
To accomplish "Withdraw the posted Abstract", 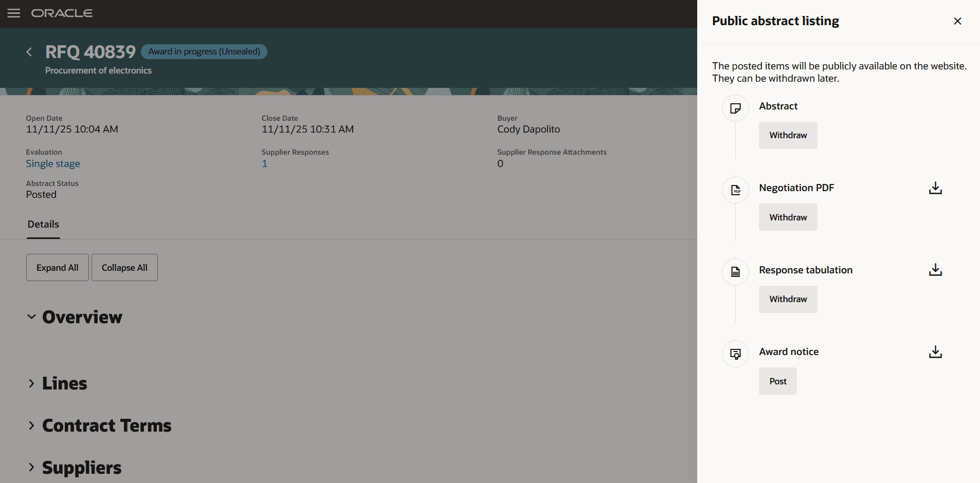I will pyautogui.click(x=787, y=135).
